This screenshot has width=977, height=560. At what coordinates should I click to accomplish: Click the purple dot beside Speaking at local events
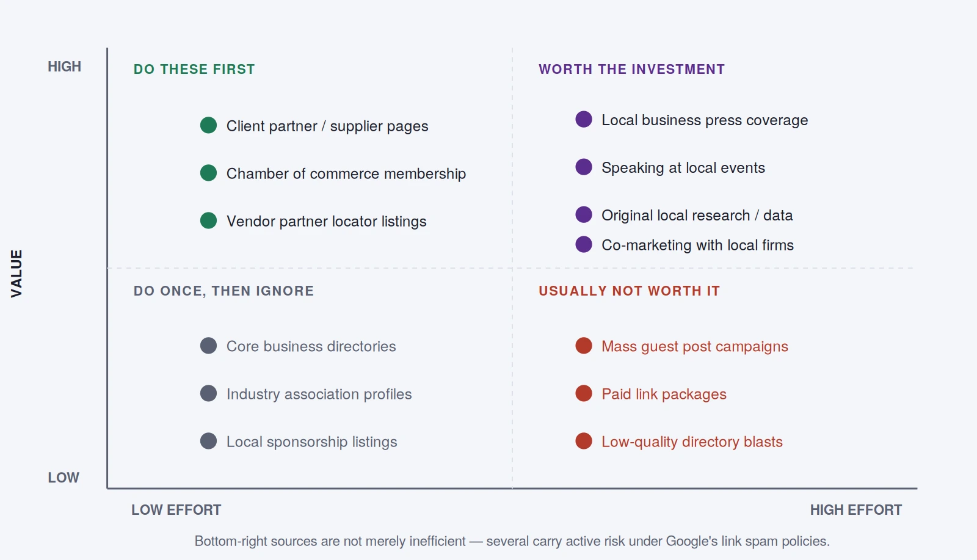(x=584, y=167)
